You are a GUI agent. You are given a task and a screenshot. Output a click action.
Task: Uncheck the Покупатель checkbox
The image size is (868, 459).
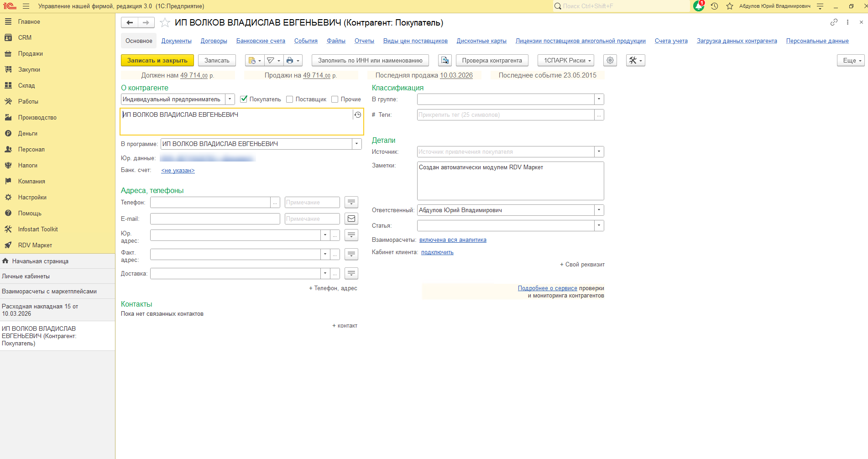(x=244, y=99)
